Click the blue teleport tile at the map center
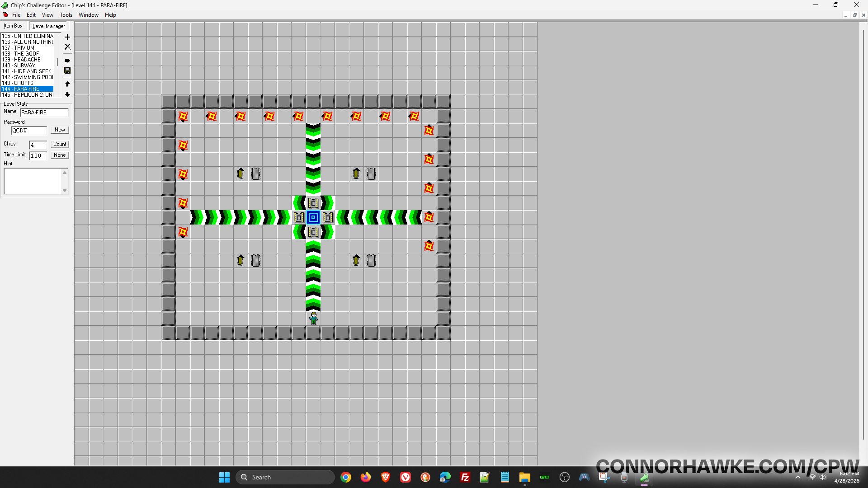The width and height of the screenshot is (868, 488). pos(313,217)
